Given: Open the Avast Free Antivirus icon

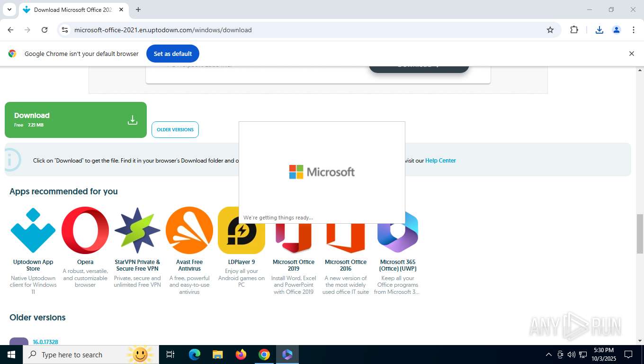Looking at the screenshot, I should [189, 230].
